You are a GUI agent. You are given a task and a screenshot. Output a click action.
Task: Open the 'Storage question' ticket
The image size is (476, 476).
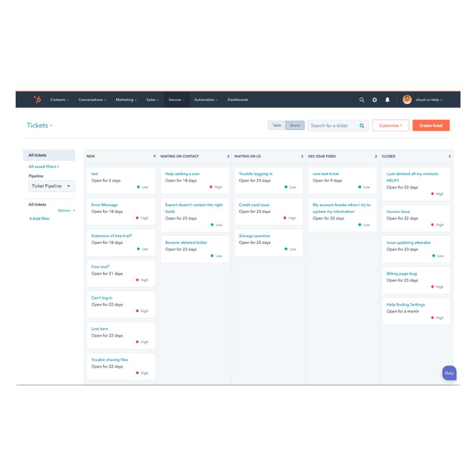[254, 236]
